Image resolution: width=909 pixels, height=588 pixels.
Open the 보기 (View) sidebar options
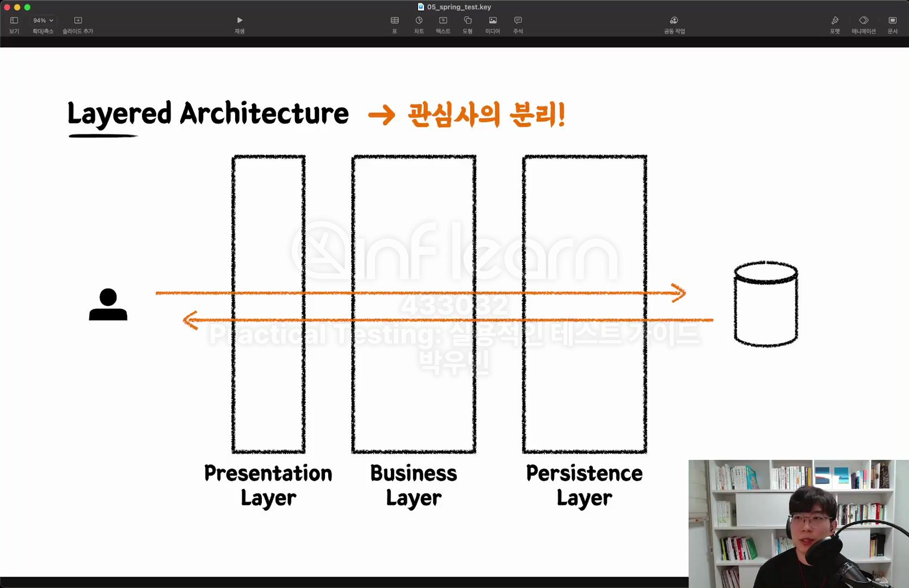click(14, 24)
